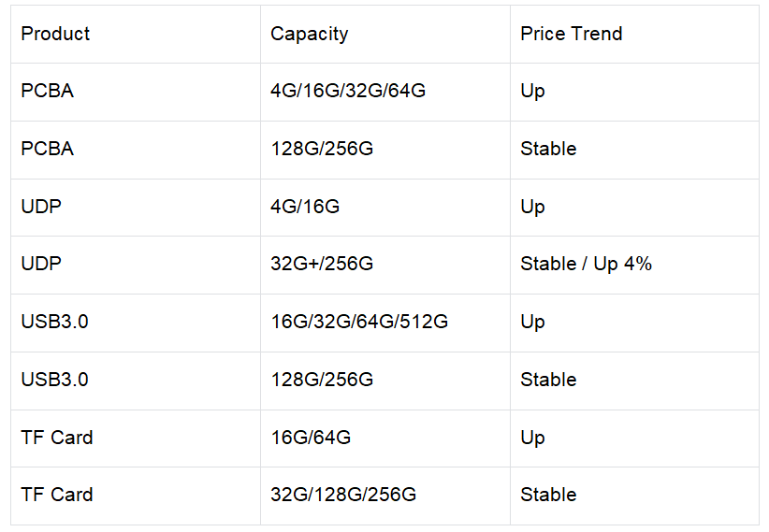The width and height of the screenshot is (769, 532).
Task: Select the 32G/128G/256G capacity cell
Action: tap(342, 496)
